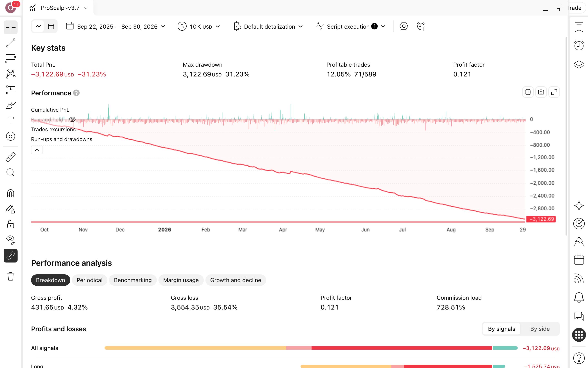Viewport: 588px width, 368px height.
Task: Switch profits view to By side
Action: (540, 329)
